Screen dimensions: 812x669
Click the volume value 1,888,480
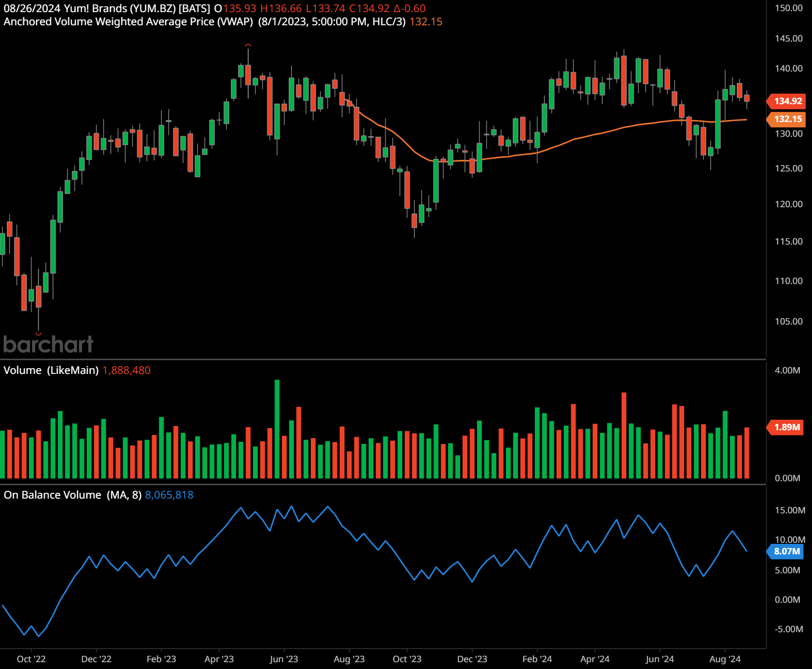(127, 370)
